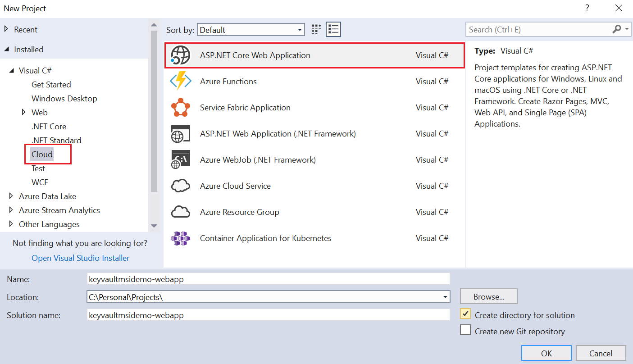Select the Azure Functions template name
633x364 pixels.
point(228,82)
